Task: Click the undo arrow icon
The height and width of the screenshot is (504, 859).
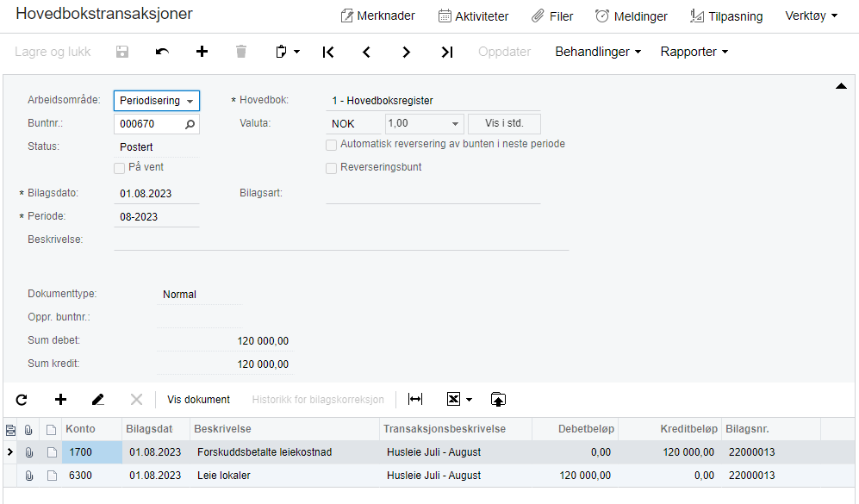Action: (162, 52)
